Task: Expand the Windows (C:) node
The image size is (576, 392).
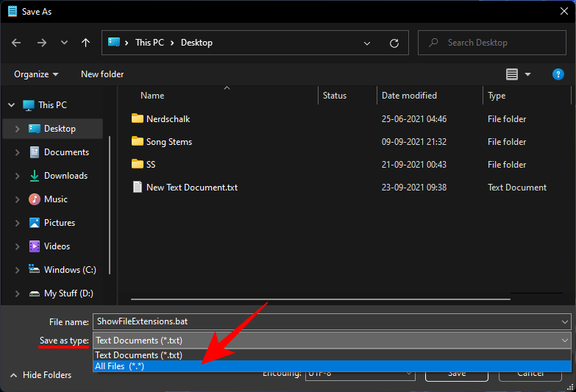Action: click(17, 270)
